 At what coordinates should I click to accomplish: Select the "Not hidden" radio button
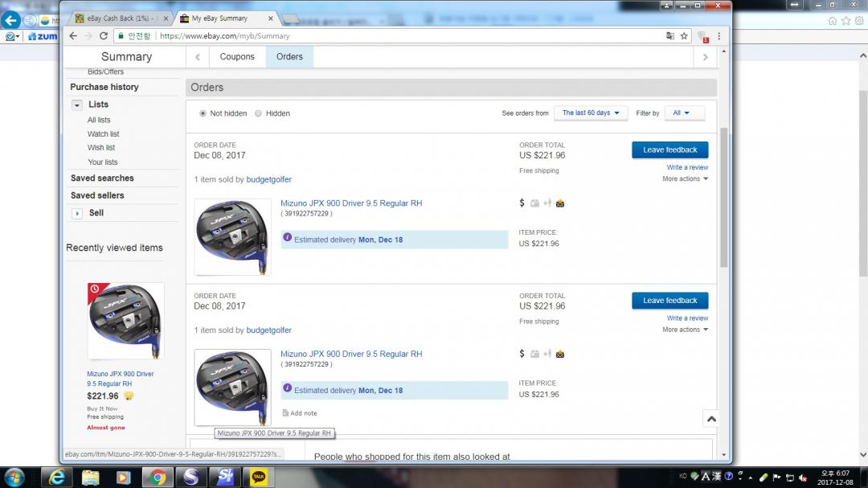(x=203, y=113)
